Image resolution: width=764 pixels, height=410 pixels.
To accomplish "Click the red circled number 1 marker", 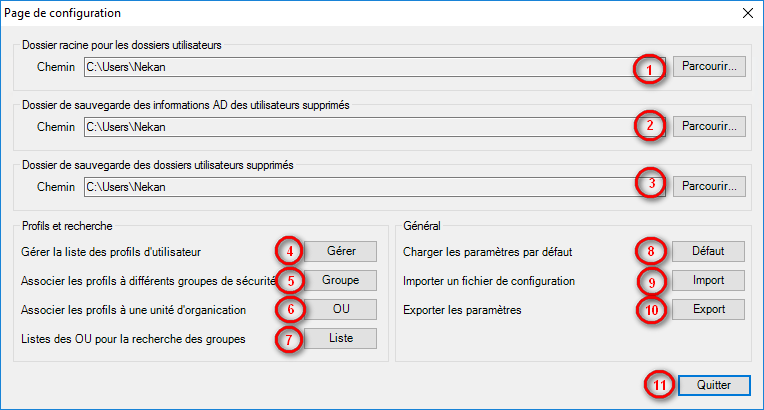I will tap(650, 69).
